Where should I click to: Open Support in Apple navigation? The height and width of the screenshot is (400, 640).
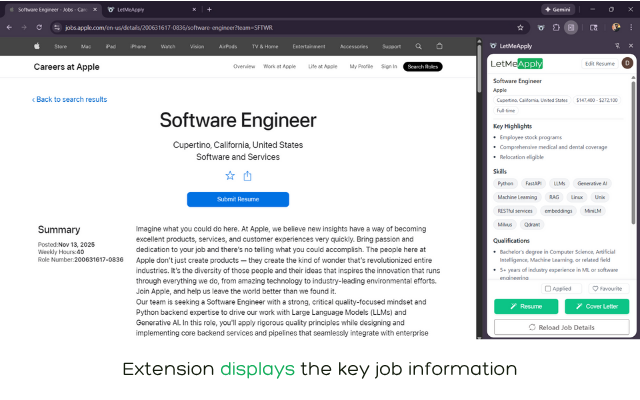pyautogui.click(x=391, y=47)
